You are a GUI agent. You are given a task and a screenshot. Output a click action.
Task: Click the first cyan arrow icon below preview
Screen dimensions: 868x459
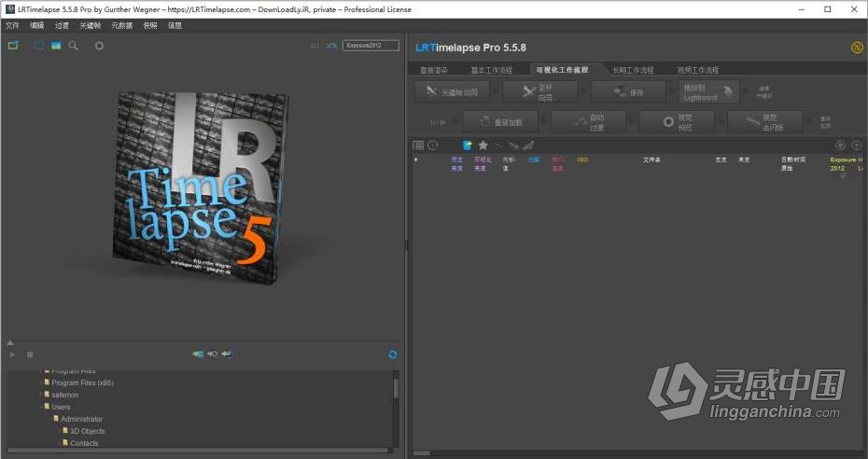click(x=198, y=354)
